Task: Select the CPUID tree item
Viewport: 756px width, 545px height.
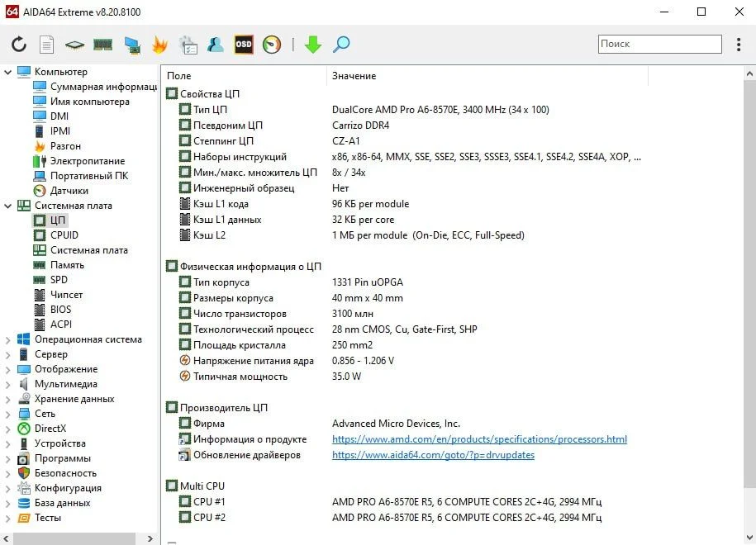Action: pos(55,235)
